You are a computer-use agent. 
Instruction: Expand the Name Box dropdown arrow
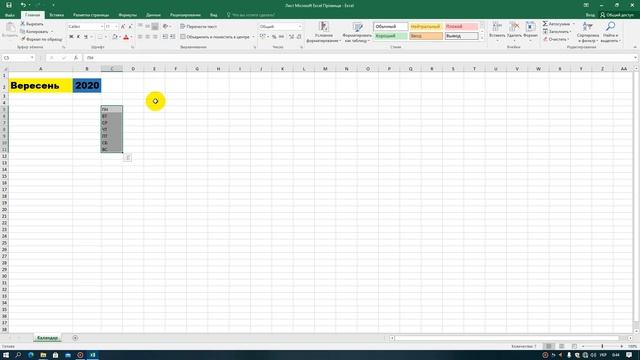(x=32, y=58)
